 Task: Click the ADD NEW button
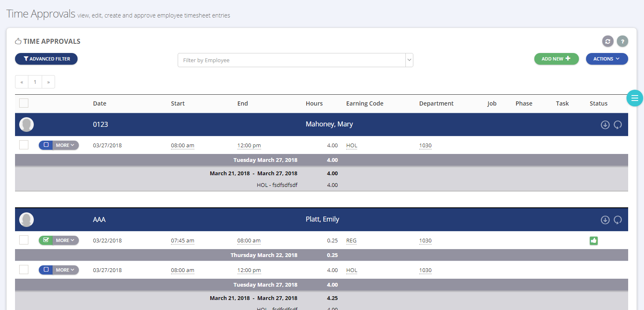click(556, 59)
